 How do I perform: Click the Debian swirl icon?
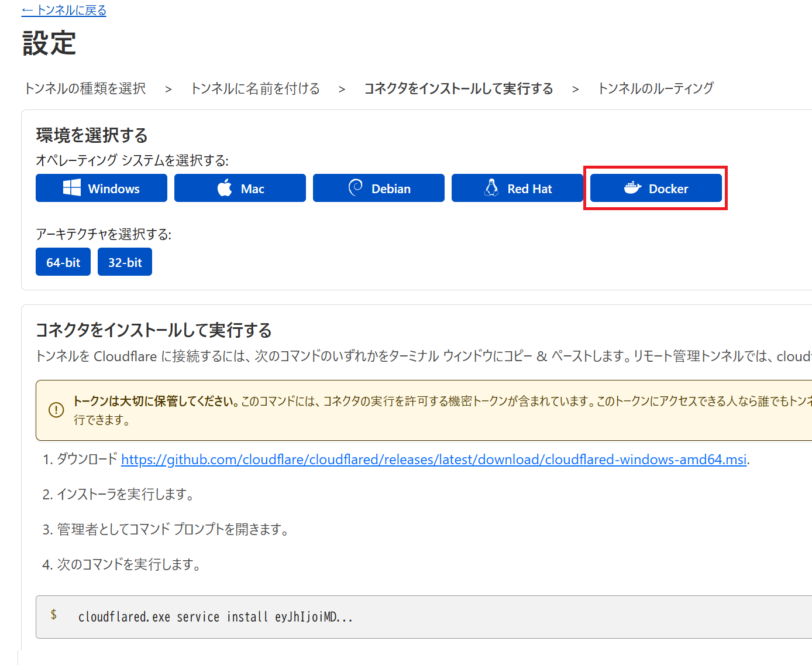tap(356, 187)
